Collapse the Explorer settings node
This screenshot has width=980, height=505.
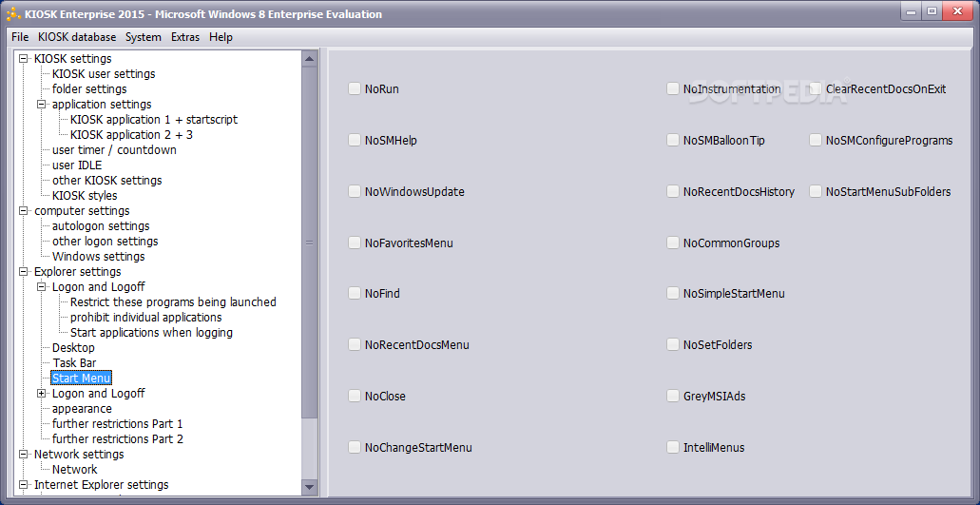click(x=24, y=272)
